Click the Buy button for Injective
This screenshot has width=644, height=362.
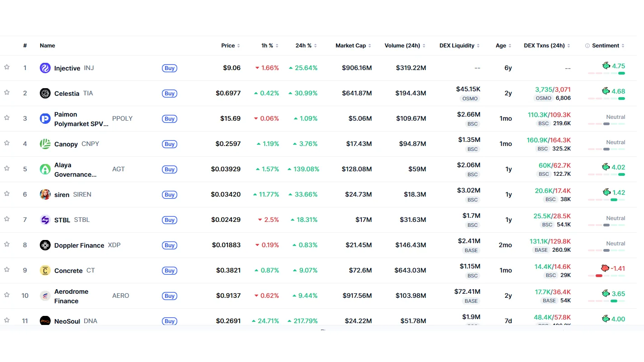pyautogui.click(x=170, y=68)
